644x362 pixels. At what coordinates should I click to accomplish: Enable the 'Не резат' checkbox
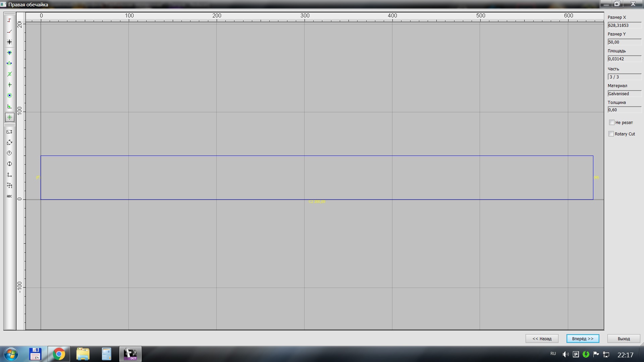(x=612, y=123)
